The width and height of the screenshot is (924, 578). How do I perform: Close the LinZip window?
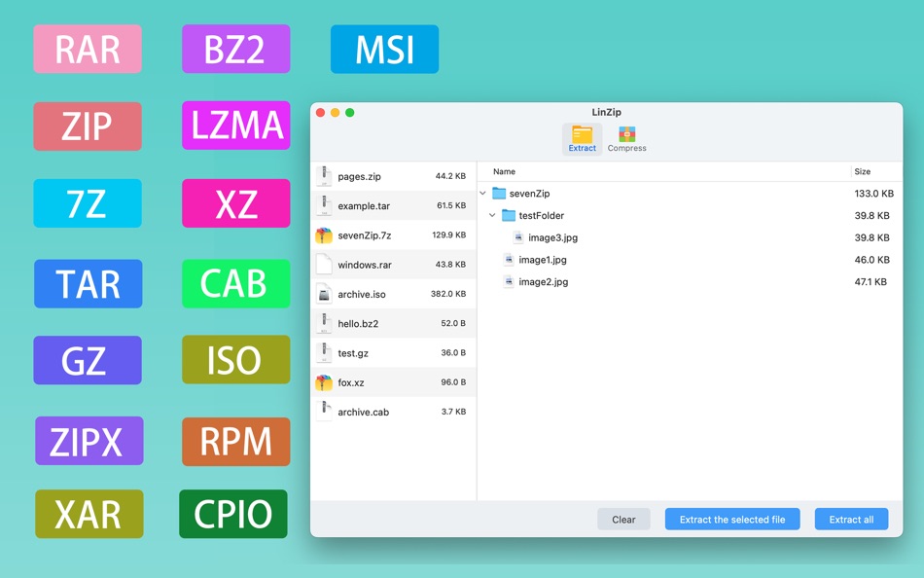pyautogui.click(x=321, y=113)
